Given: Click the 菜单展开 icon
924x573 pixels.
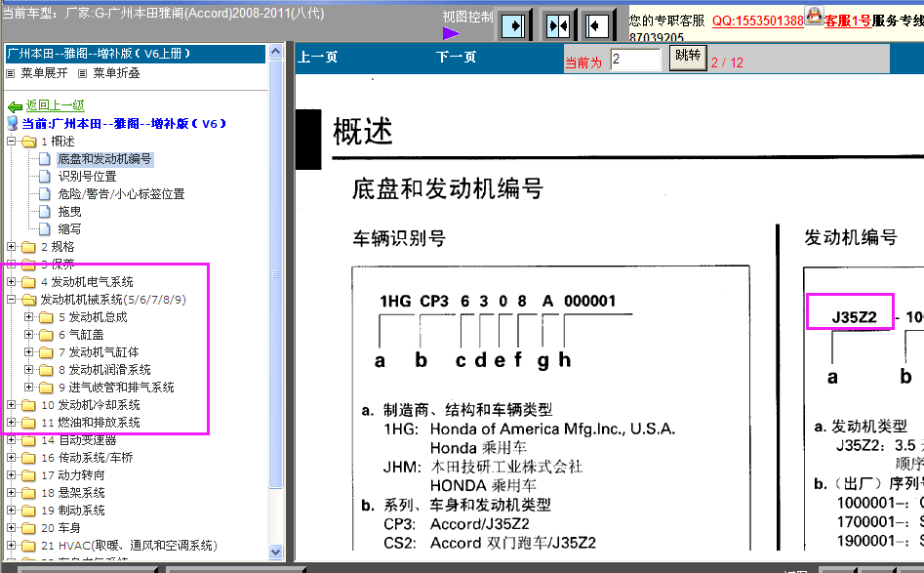Looking at the screenshot, I should coord(10,73).
